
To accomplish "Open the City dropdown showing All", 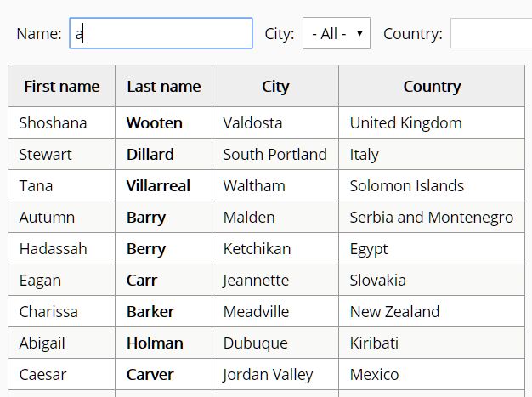I will click(337, 33).
